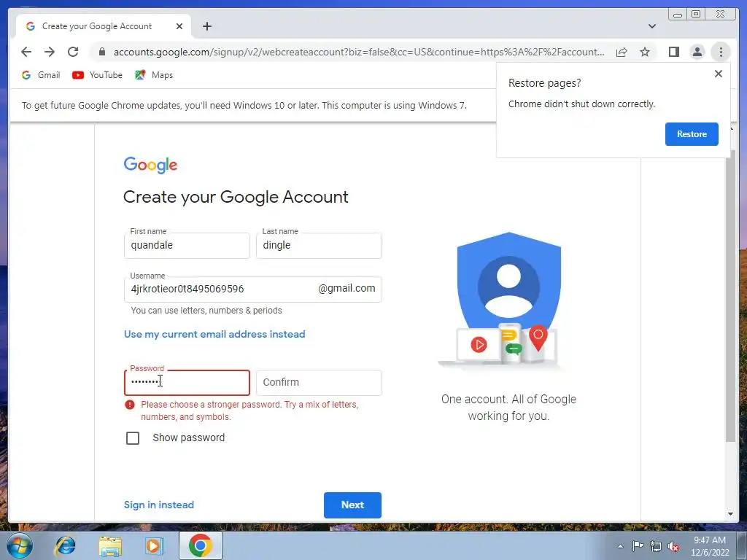Open the Windows Start menu
Viewport: 747px width, 560px height.
20,545
